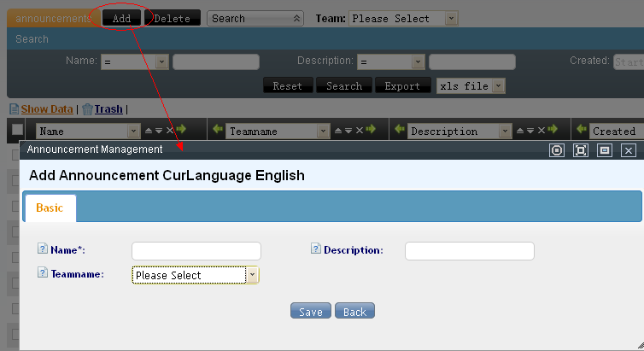644x351 pixels.
Task: Click the help icon beside Teamname
Action: 43,272
